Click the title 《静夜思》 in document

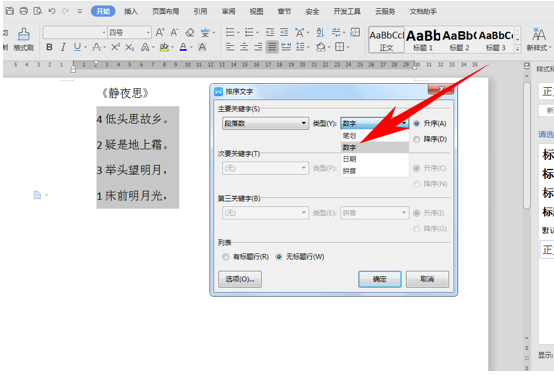pyautogui.click(x=125, y=93)
